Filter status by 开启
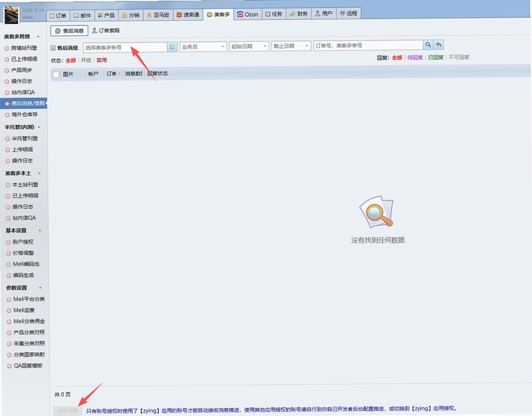532x416 pixels. coord(86,60)
